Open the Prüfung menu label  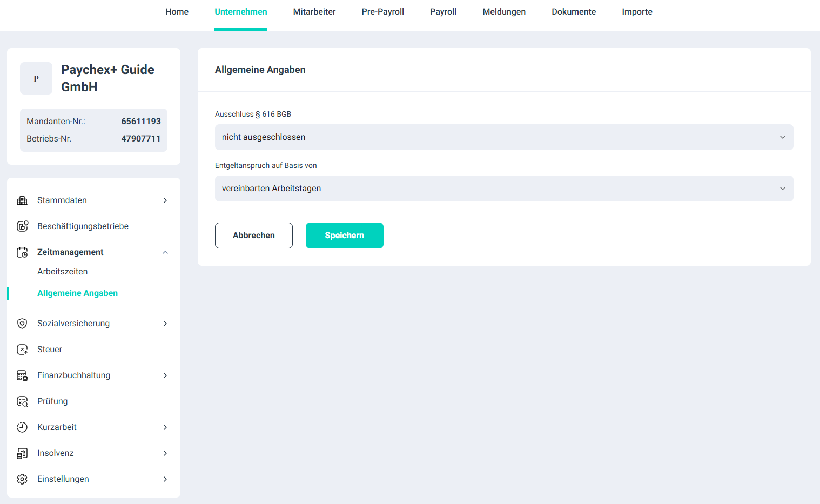tap(52, 401)
